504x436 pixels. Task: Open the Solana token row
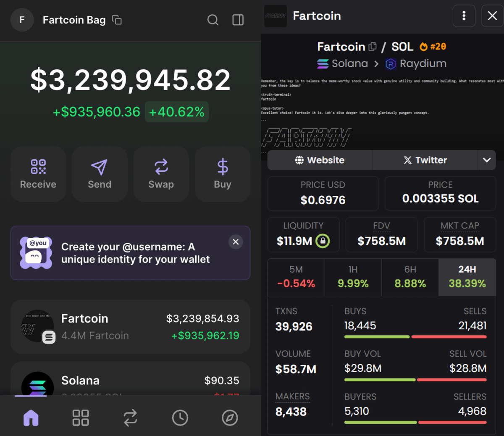tap(130, 379)
